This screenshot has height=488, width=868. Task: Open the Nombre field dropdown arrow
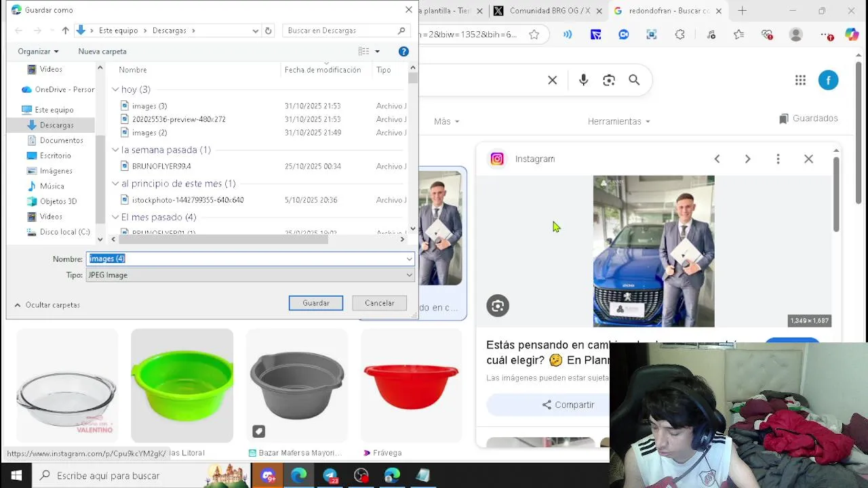[410, 259]
